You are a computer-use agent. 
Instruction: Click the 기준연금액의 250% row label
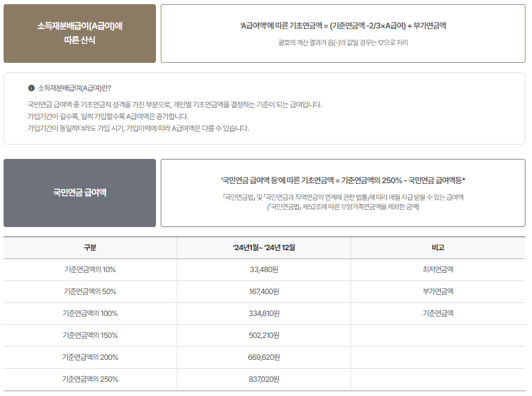(90, 379)
